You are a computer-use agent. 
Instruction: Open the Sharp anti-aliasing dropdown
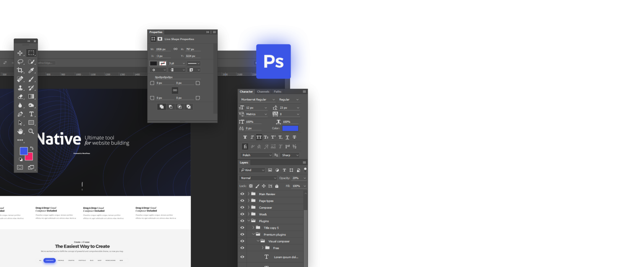[x=290, y=155]
